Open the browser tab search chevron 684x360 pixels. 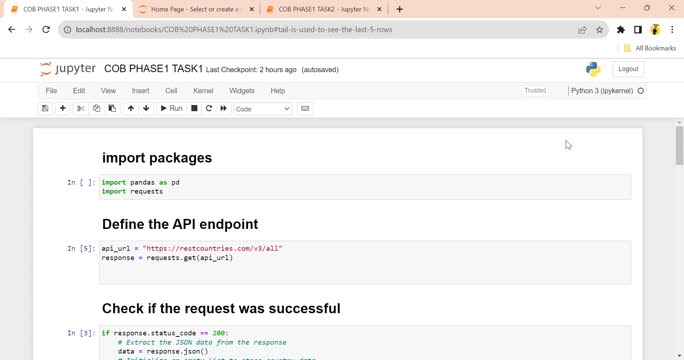(x=598, y=8)
